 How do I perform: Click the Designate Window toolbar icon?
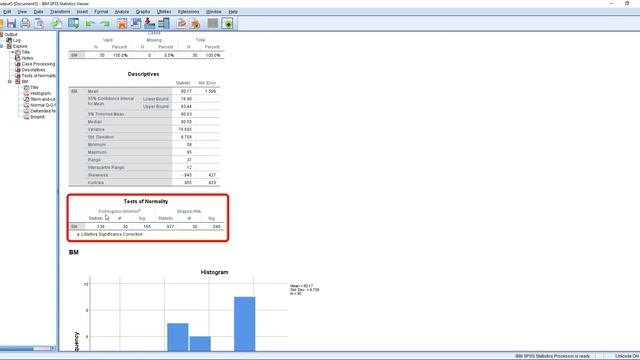[x=228, y=23]
